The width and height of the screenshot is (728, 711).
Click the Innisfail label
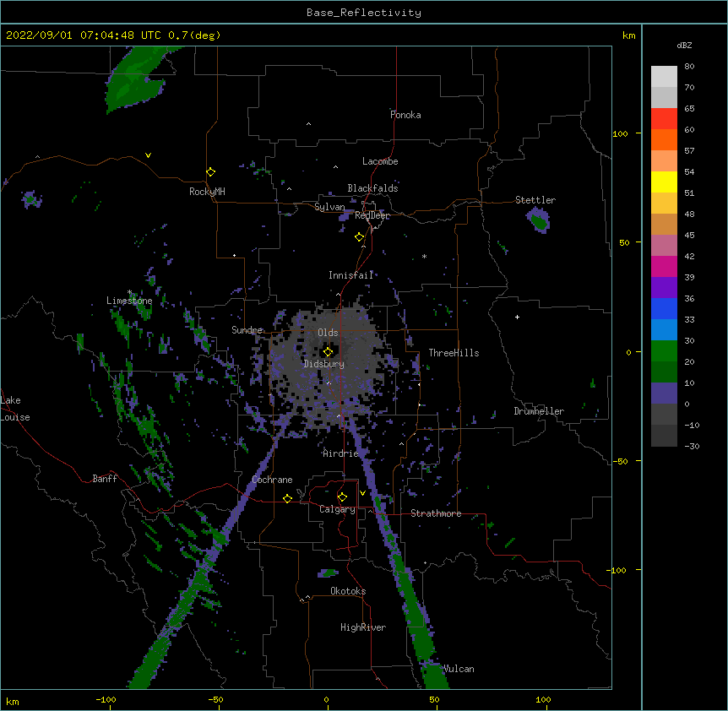tap(351, 275)
